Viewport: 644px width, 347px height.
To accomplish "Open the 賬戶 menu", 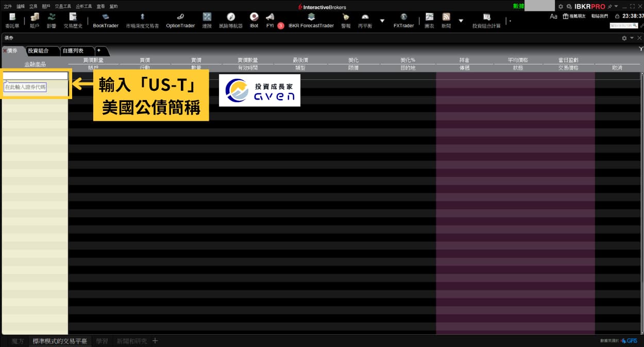I will [x=46, y=7].
